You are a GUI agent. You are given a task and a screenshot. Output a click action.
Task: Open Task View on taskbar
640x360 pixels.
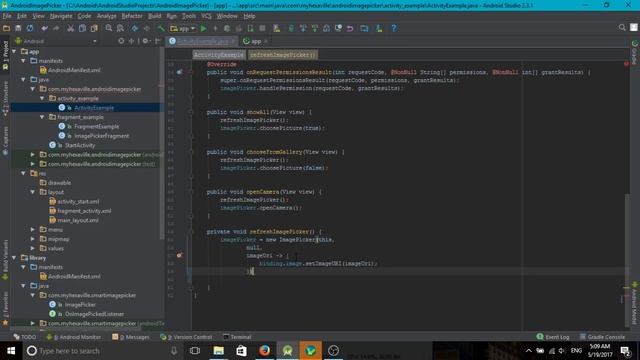(x=195, y=351)
